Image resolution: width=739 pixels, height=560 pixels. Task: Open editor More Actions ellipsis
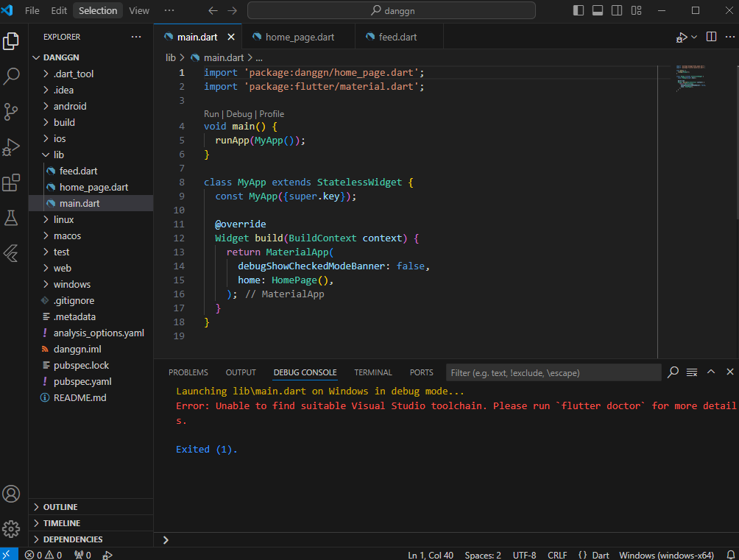[x=730, y=37]
